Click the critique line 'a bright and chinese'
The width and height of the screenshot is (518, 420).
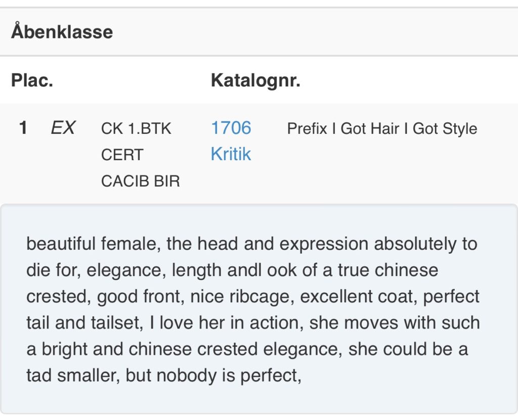pyautogui.click(x=247, y=349)
